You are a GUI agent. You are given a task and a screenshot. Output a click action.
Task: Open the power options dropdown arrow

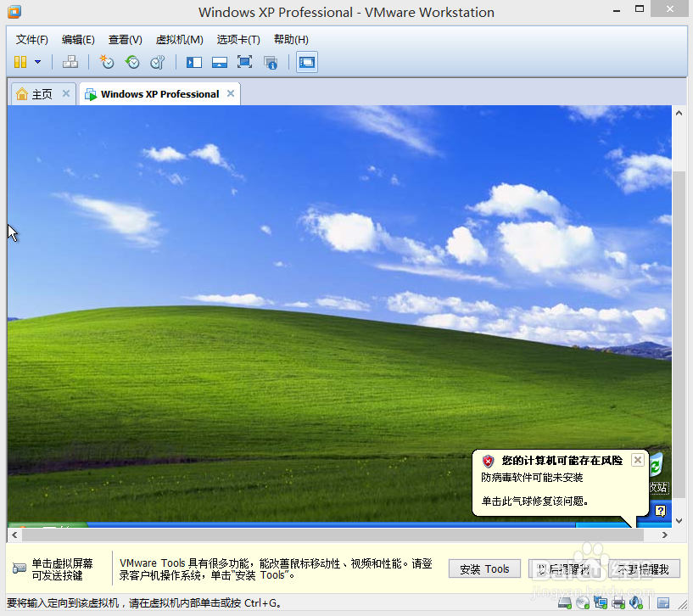tap(38, 62)
